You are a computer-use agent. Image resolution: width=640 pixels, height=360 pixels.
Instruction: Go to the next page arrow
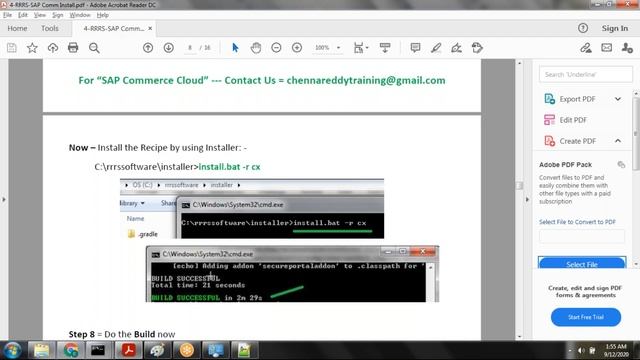tap(169, 48)
